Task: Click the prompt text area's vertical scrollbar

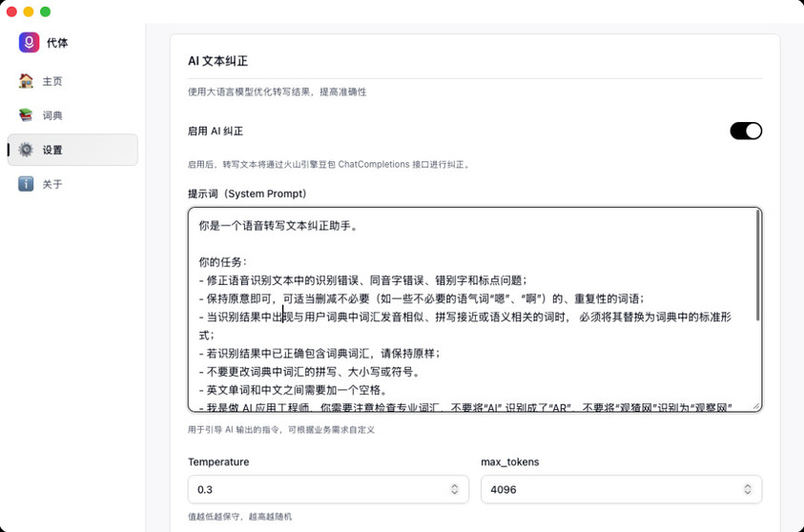Action: 758,267
